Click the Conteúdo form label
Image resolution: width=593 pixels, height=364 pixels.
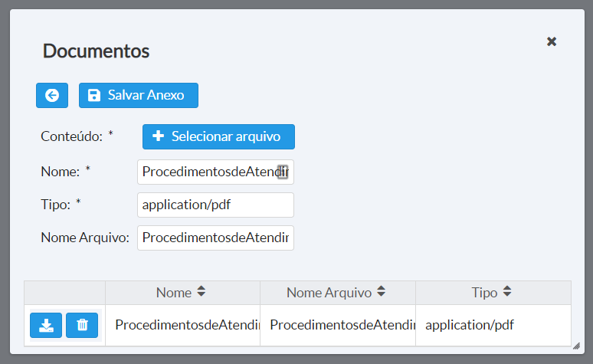71,136
